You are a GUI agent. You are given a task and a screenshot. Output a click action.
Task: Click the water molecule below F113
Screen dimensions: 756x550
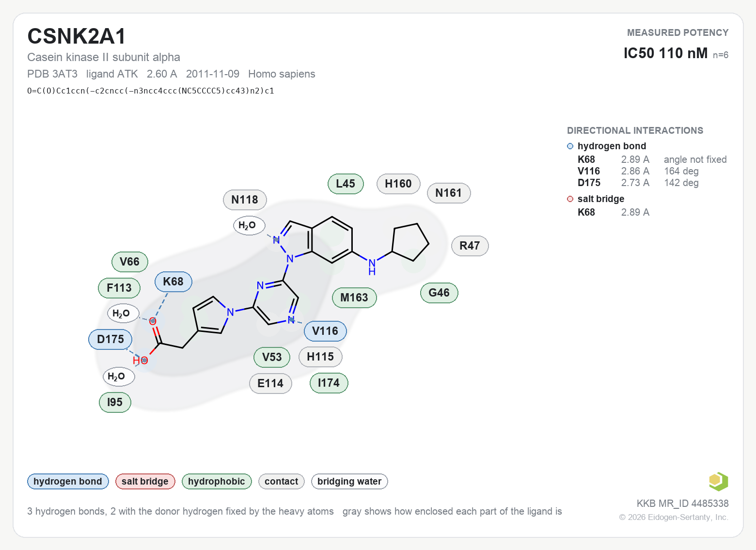point(123,314)
